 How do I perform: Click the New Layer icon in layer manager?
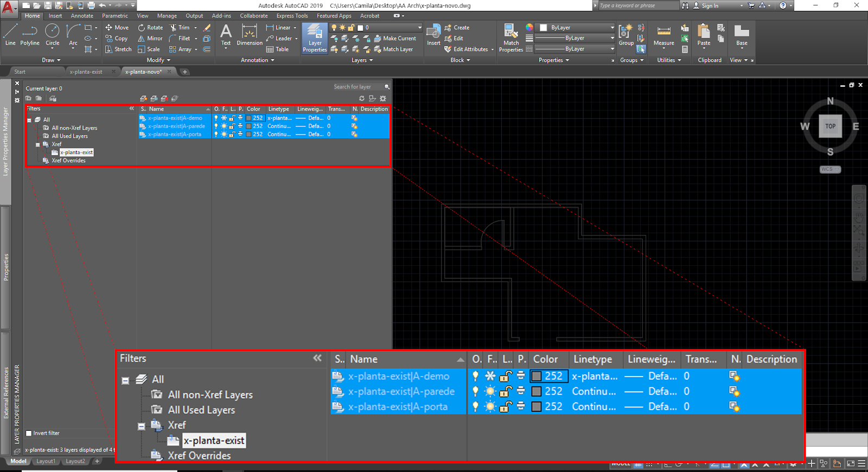143,99
